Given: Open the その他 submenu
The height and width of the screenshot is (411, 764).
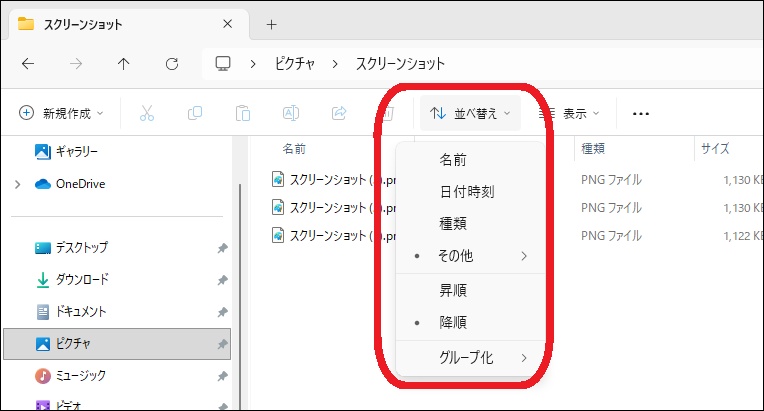Looking at the screenshot, I should [470, 256].
